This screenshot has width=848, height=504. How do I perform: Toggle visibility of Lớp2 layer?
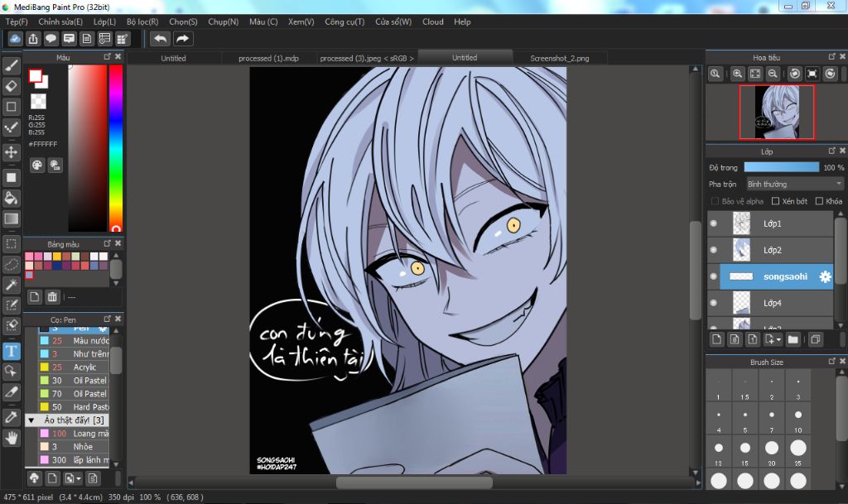(x=714, y=250)
